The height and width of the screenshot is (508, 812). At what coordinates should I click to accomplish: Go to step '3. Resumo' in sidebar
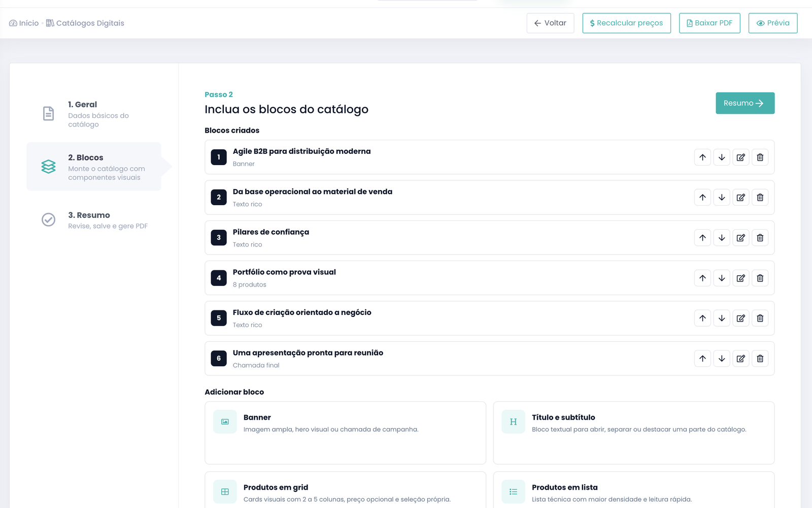94,220
